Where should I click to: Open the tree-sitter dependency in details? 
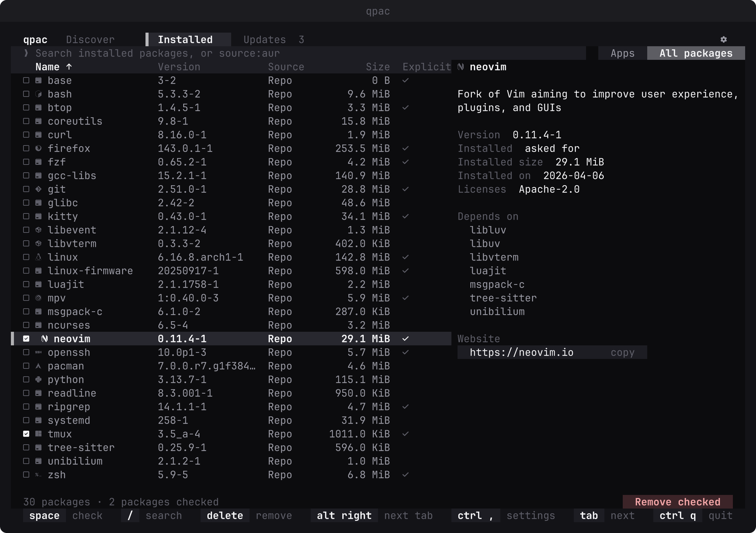click(503, 298)
